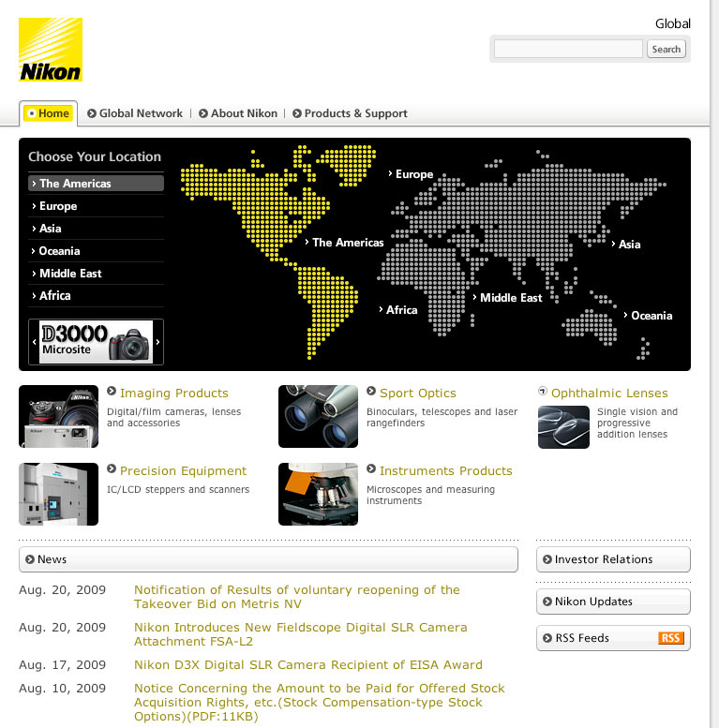Click the left arrow on D3000 banner
Screen dimensions: 719x728
[x=34, y=342]
